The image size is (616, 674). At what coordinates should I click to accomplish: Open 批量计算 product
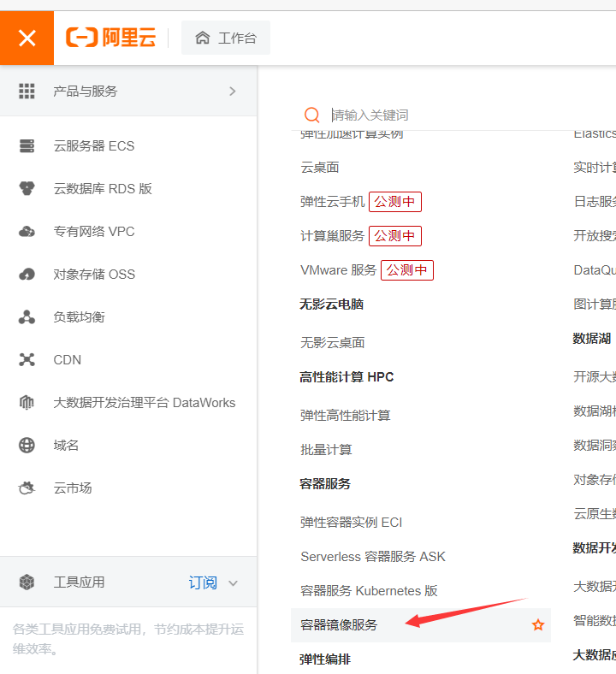(x=326, y=450)
